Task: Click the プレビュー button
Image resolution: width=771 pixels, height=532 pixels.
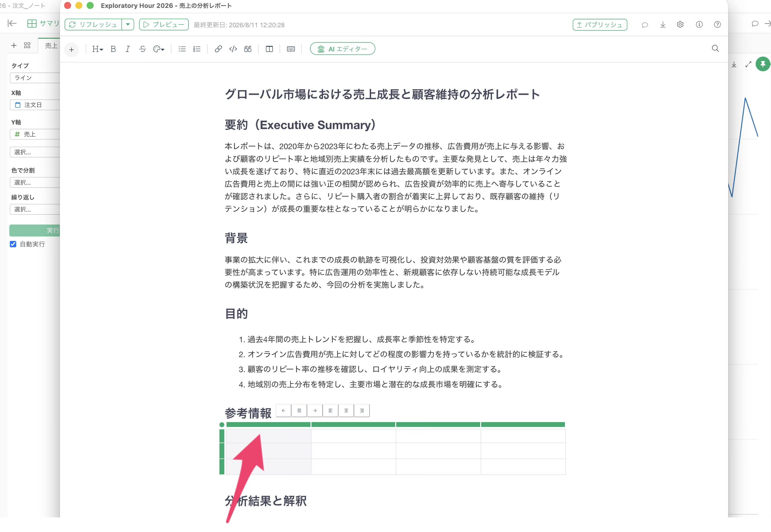Action: 164,25
